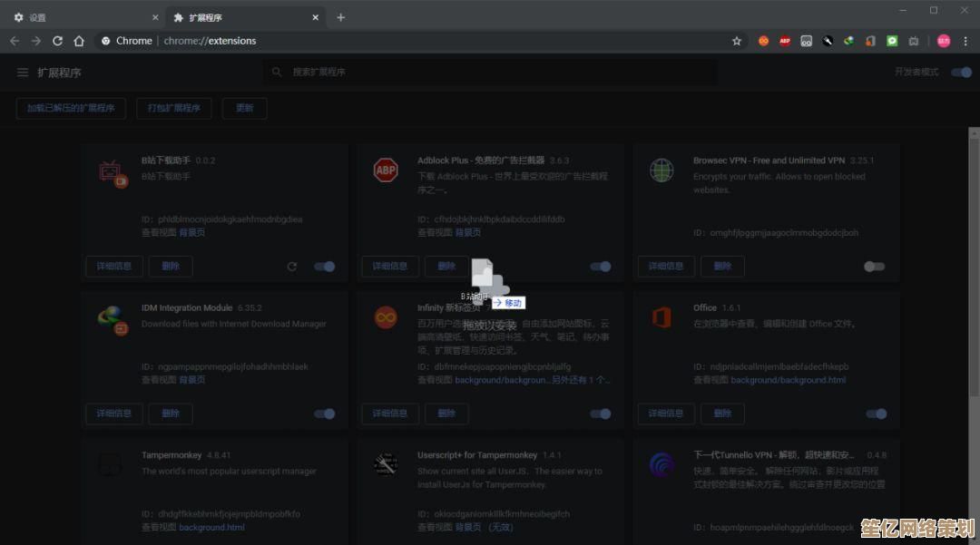The height and width of the screenshot is (545, 980).
Task: Open IDM Integration Module 背景页 link
Action: pos(191,380)
